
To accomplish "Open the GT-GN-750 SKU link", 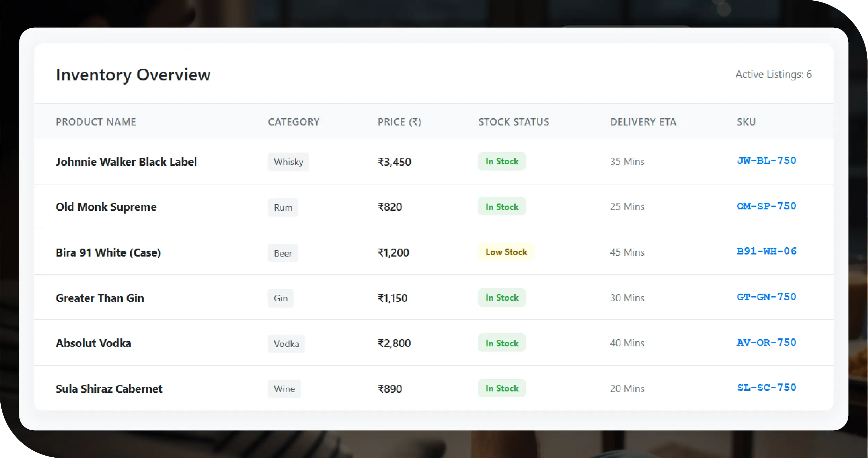I will click(x=766, y=297).
